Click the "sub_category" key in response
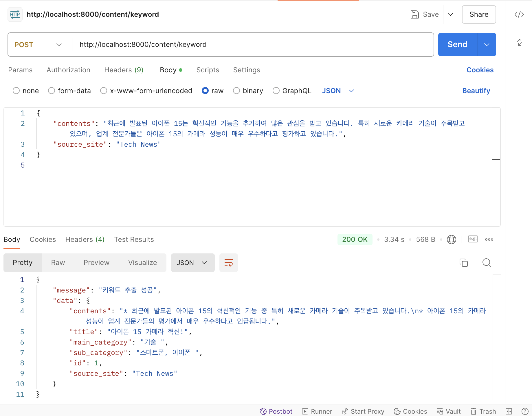Image resolution: width=532 pixels, height=416 pixels. (x=98, y=353)
